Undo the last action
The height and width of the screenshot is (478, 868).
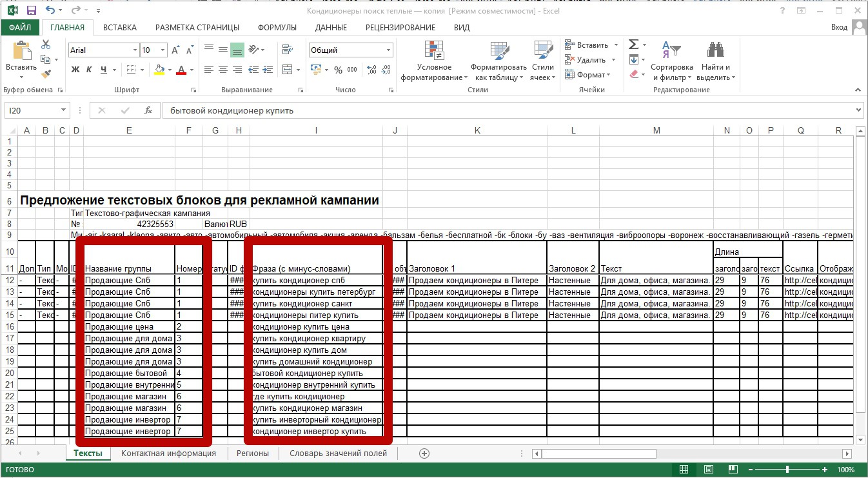pos(50,10)
